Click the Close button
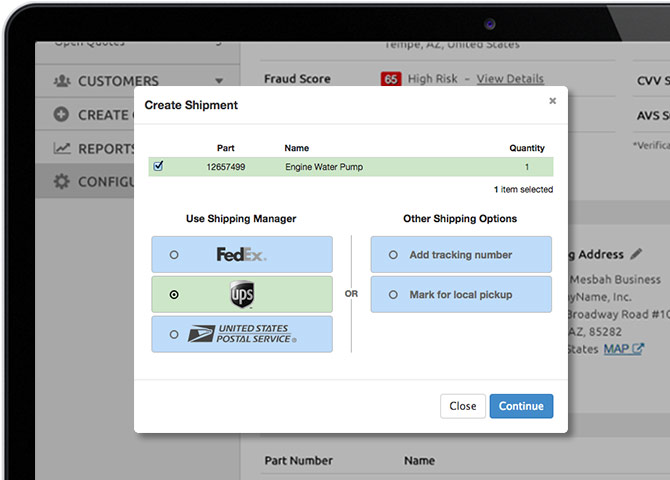Viewport: 670px width, 480px height. tap(463, 406)
